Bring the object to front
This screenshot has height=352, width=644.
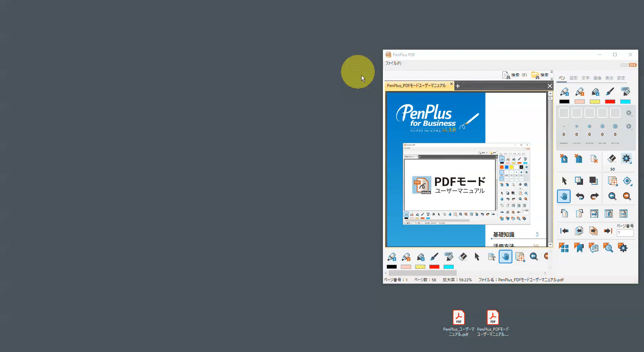click(579, 181)
